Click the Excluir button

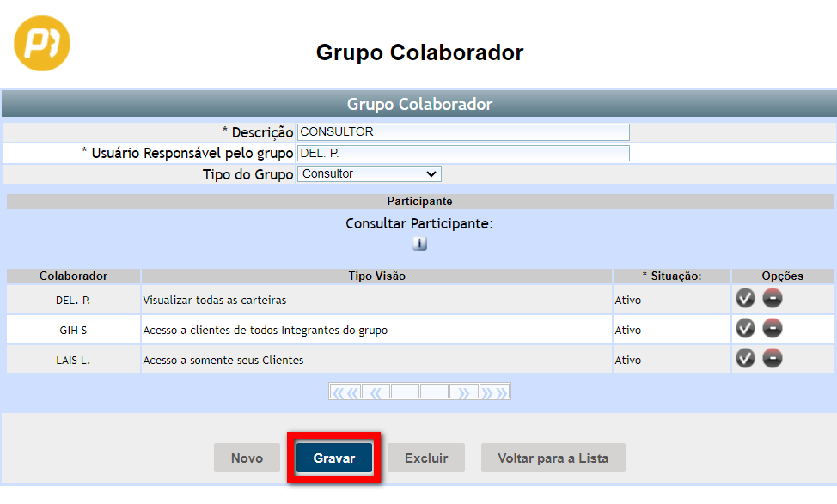click(426, 458)
